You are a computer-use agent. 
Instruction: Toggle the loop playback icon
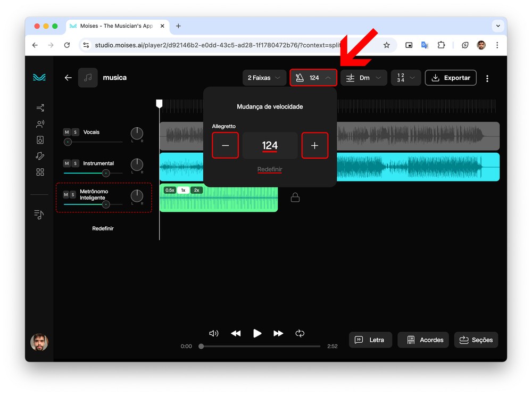click(x=300, y=333)
